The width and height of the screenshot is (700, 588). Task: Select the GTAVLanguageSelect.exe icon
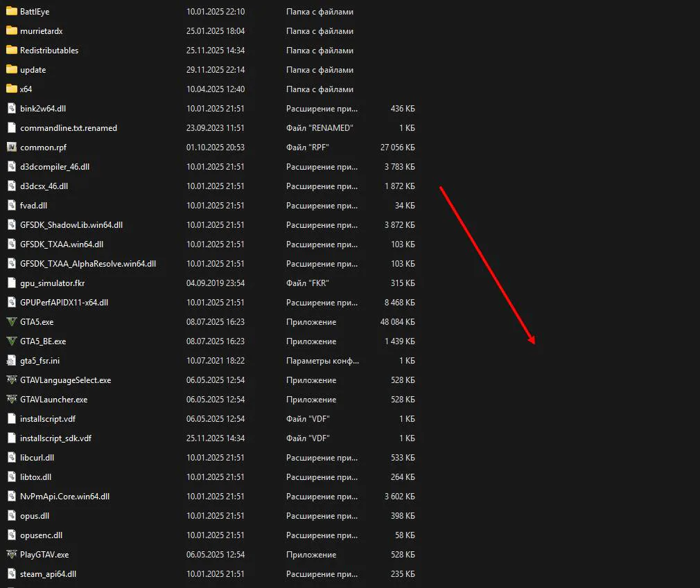pos(12,380)
